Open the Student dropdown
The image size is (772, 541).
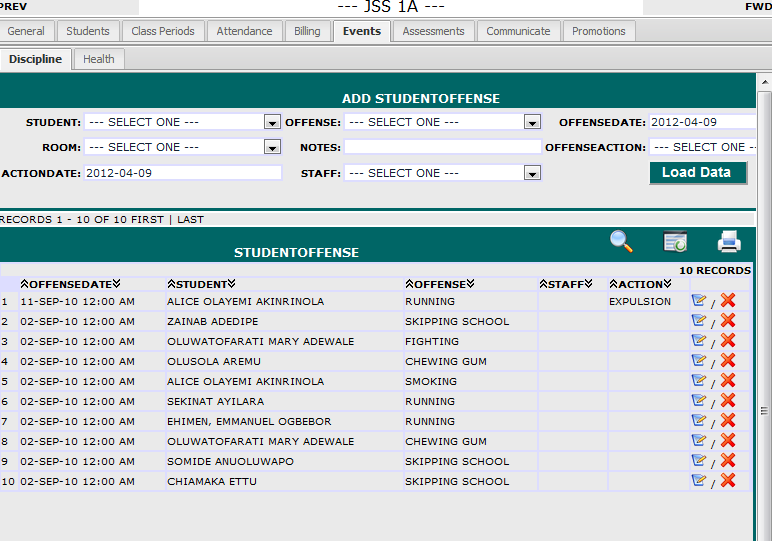click(272, 122)
